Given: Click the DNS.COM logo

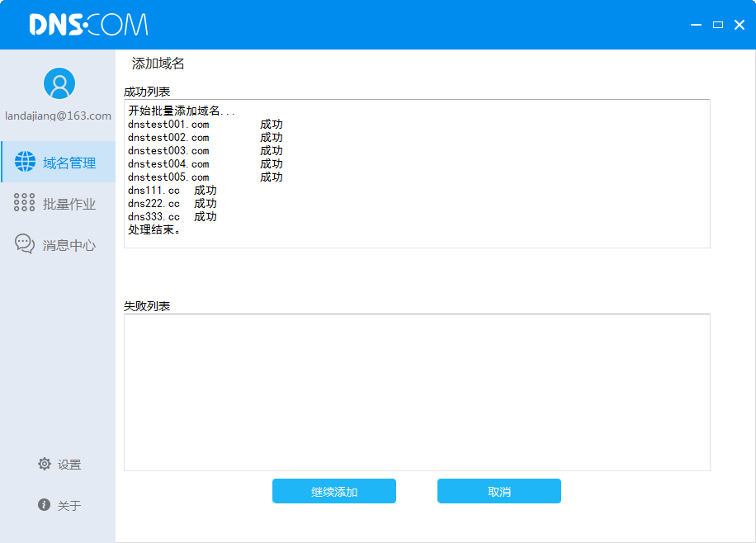Looking at the screenshot, I should point(88,25).
